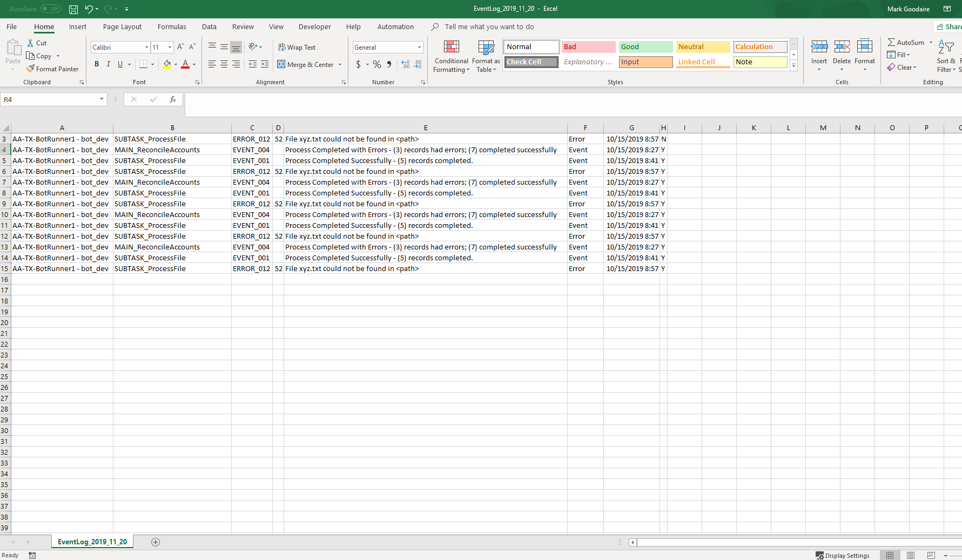Click the Insert Function fx icon

click(x=173, y=99)
